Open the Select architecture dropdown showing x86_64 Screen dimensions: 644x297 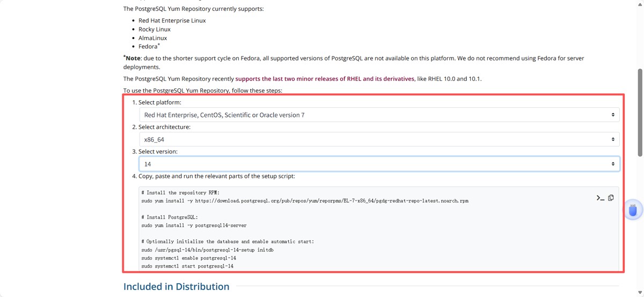[x=379, y=139]
